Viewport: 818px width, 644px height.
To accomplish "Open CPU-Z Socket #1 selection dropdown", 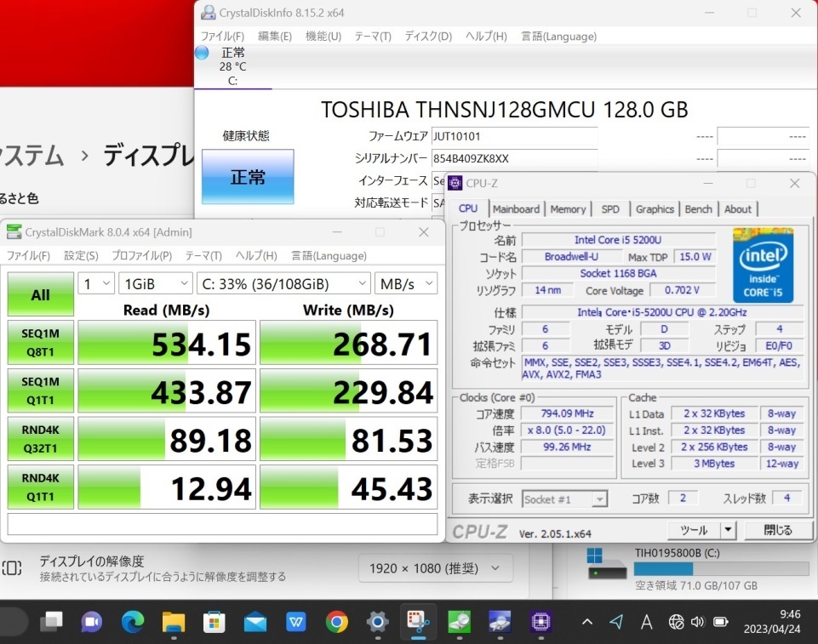I will coord(565,499).
